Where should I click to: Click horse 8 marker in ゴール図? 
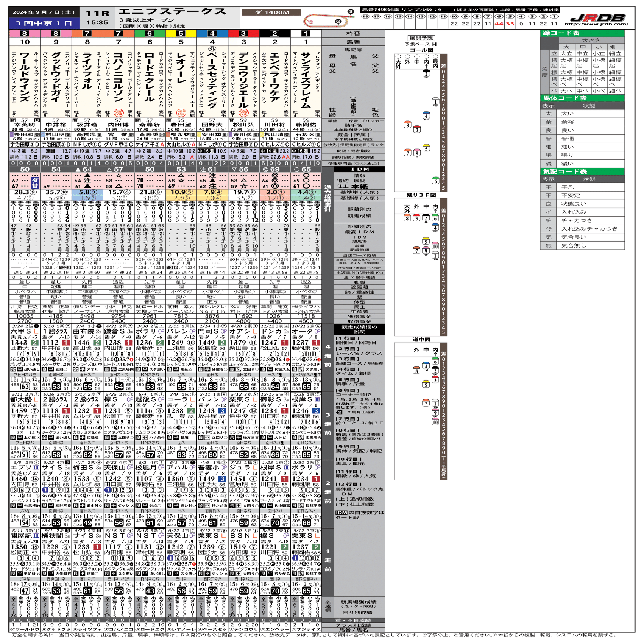click(407, 125)
